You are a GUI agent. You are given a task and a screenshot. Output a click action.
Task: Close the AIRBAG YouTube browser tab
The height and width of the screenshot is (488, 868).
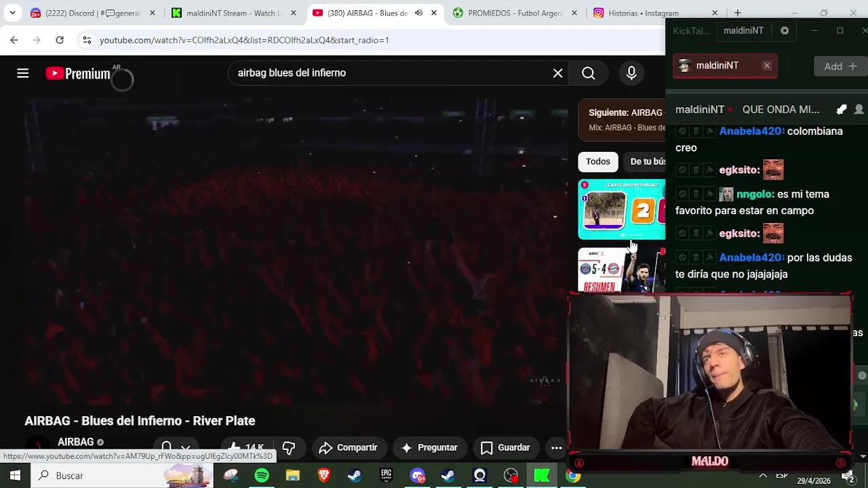[x=434, y=13]
